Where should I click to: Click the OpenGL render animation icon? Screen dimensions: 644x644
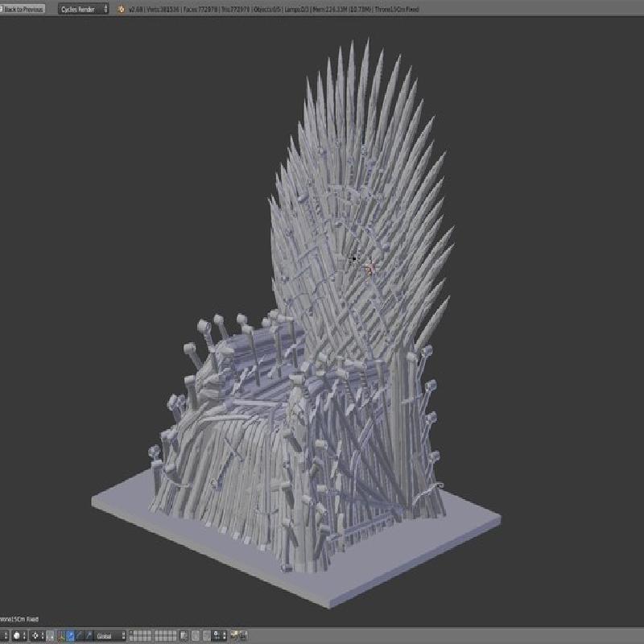pyautogui.click(x=244, y=636)
